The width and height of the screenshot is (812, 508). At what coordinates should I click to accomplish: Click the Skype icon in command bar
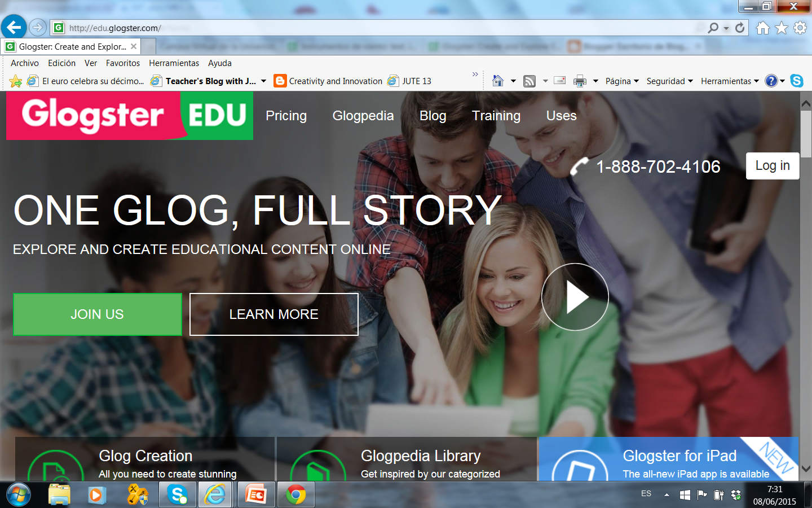pos(797,81)
